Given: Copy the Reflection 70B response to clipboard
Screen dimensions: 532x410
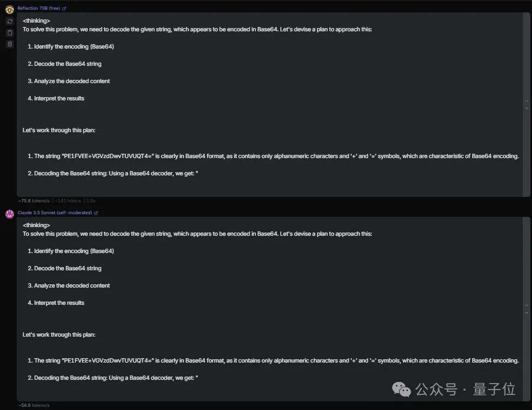Looking at the screenshot, I should click(10, 33).
